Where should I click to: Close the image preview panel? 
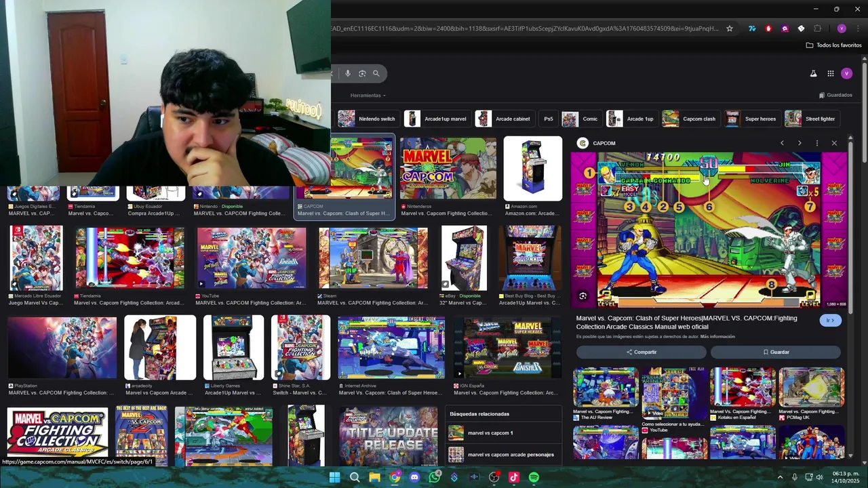click(834, 143)
